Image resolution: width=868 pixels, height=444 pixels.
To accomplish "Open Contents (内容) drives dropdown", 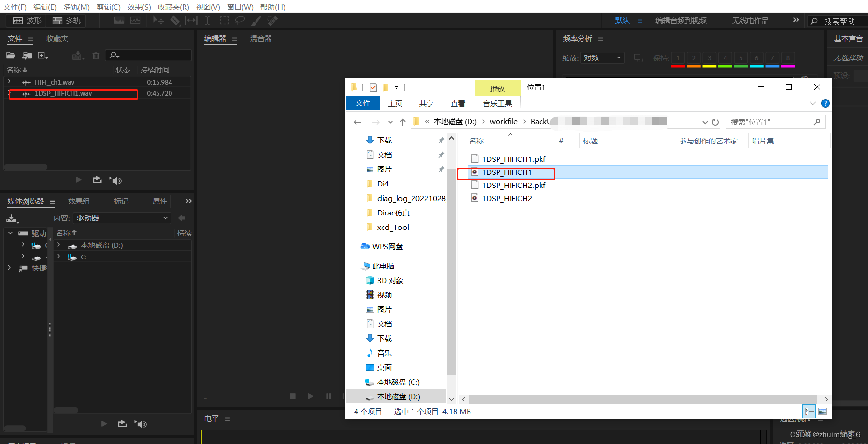I will (x=122, y=218).
